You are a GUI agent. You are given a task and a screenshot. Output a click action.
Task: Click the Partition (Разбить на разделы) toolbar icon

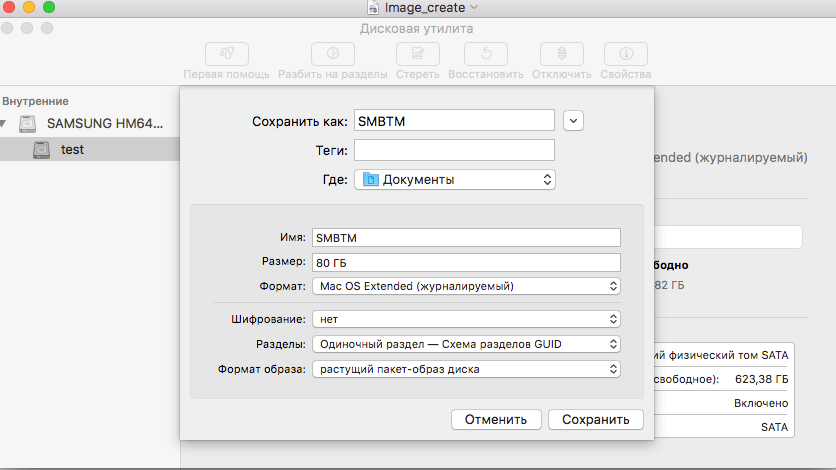[333, 54]
